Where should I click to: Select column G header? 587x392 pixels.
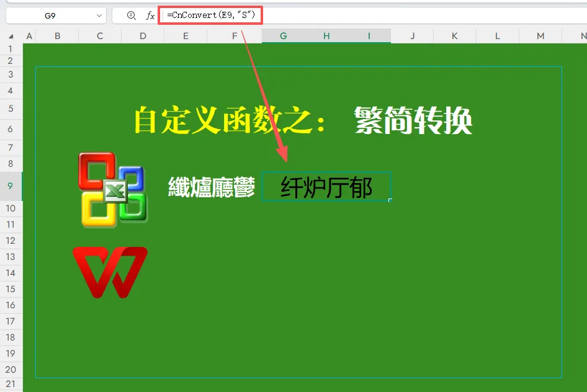pos(284,36)
